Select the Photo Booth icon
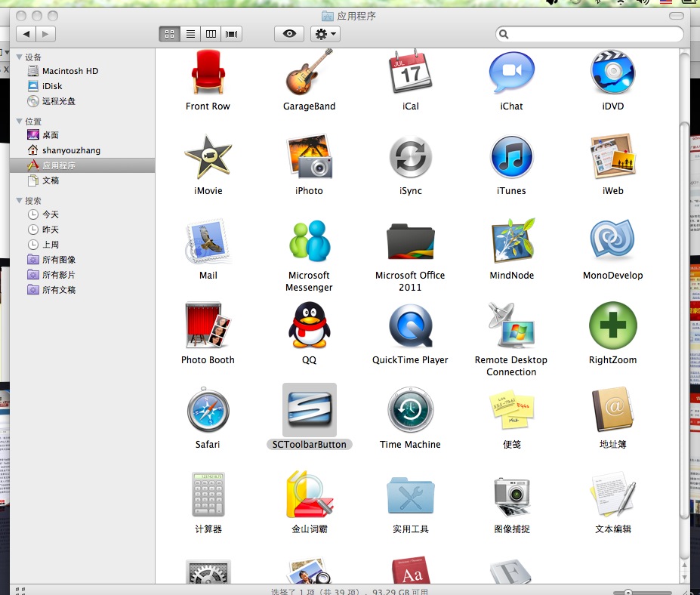 [208, 325]
